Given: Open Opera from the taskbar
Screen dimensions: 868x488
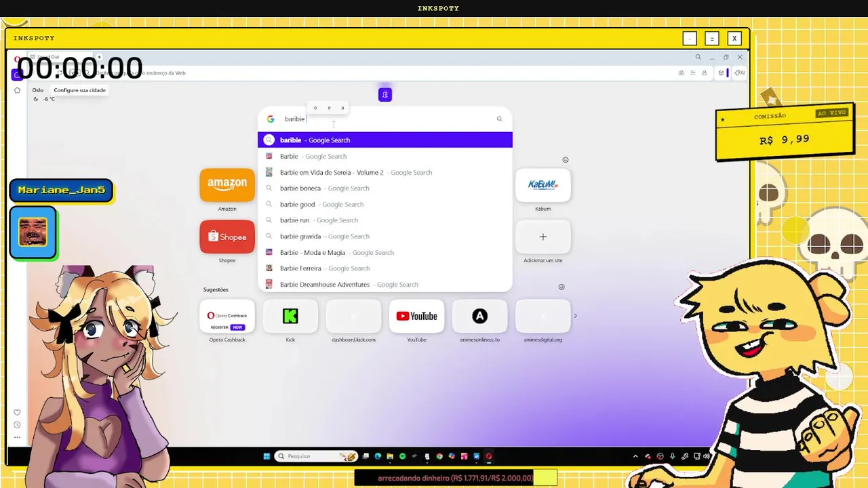Looking at the screenshot, I should (489, 456).
